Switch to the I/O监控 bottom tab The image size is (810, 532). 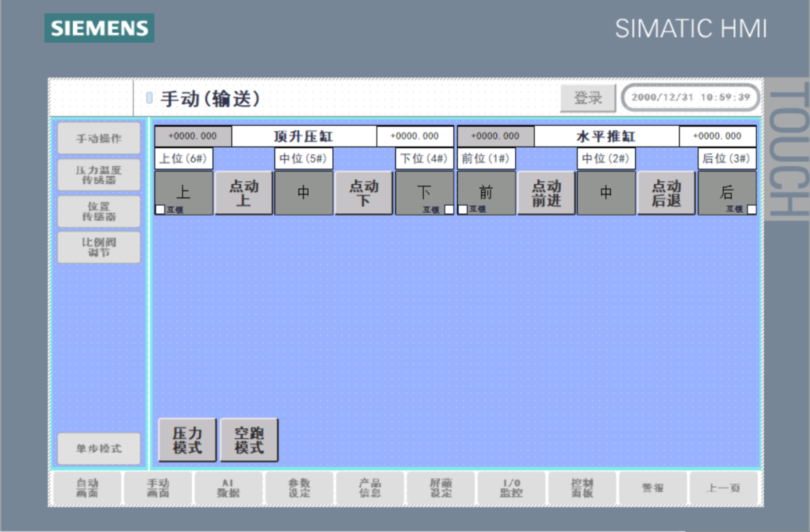tap(511, 488)
